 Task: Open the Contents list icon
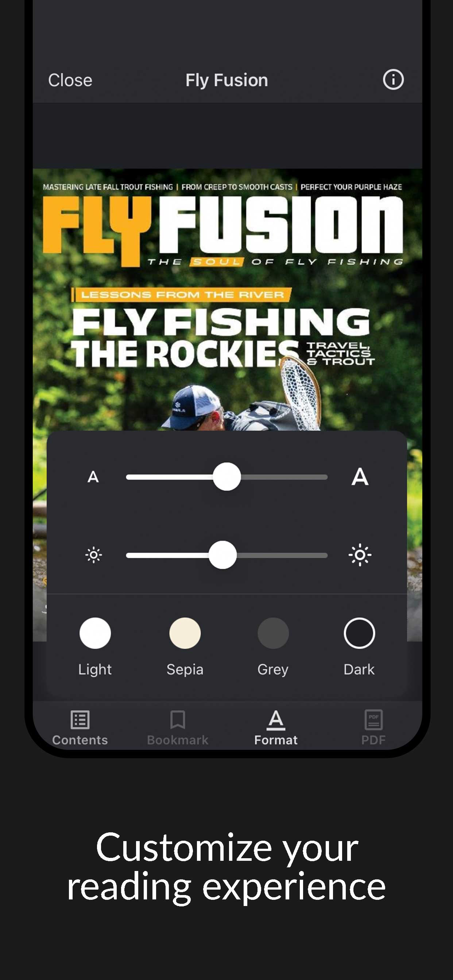click(80, 720)
